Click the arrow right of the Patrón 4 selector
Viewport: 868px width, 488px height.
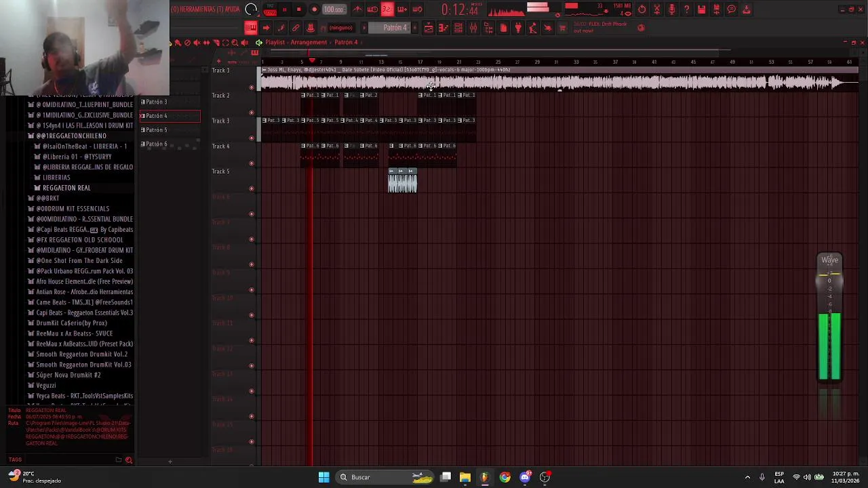(414, 28)
